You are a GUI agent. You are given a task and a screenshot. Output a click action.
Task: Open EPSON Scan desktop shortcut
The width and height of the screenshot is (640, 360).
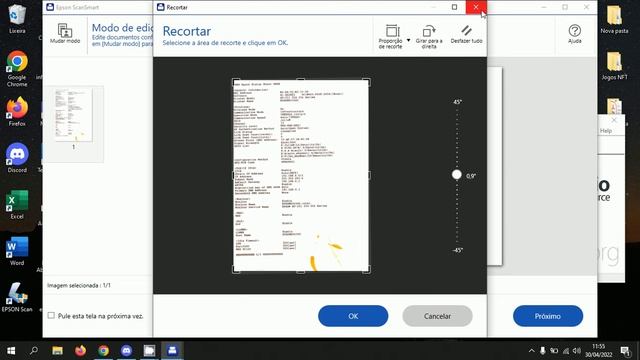17,298
